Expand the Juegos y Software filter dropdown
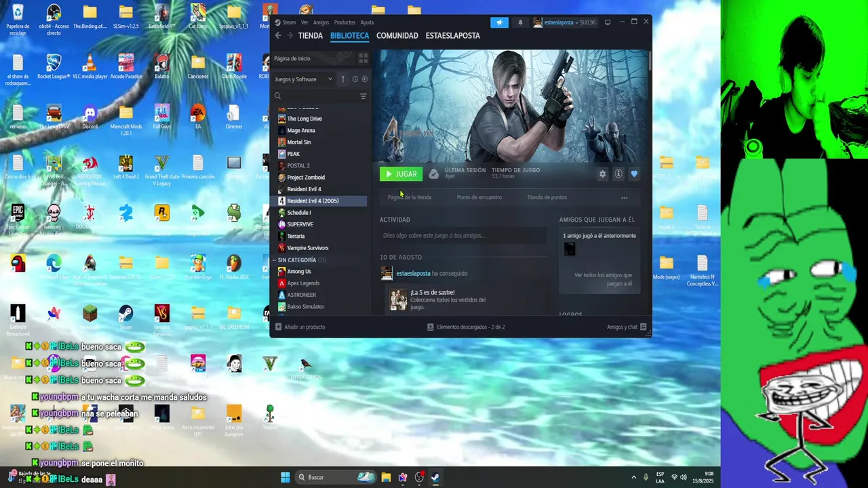 pos(304,79)
